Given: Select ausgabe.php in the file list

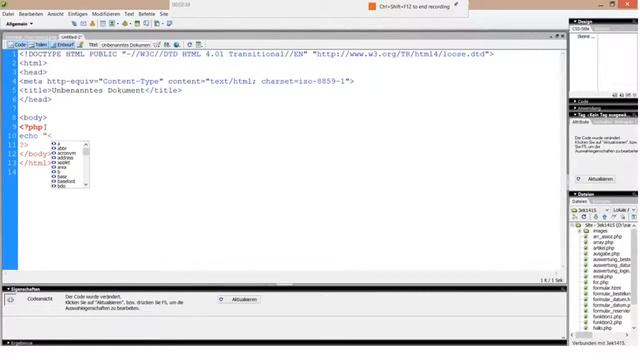Looking at the screenshot, I should point(605,254).
